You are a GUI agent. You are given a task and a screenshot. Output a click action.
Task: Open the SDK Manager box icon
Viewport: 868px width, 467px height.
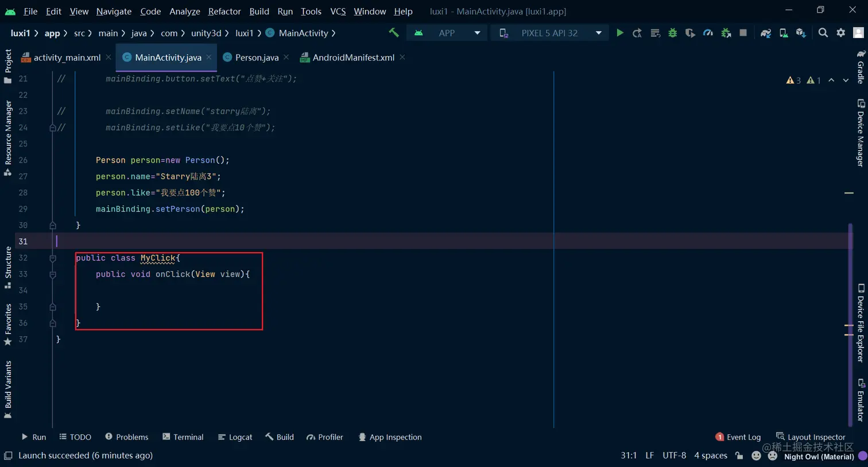pos(801,33)
